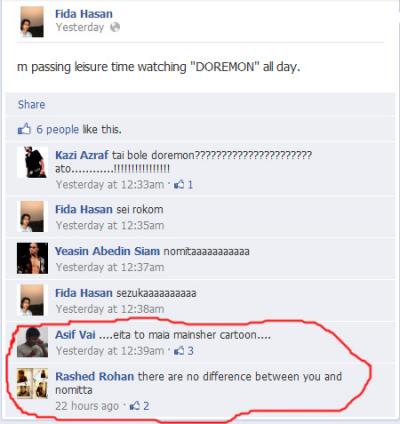Click like icon on Rashed Rohan's comment
The image size is (400, 424).
(135, 406)
